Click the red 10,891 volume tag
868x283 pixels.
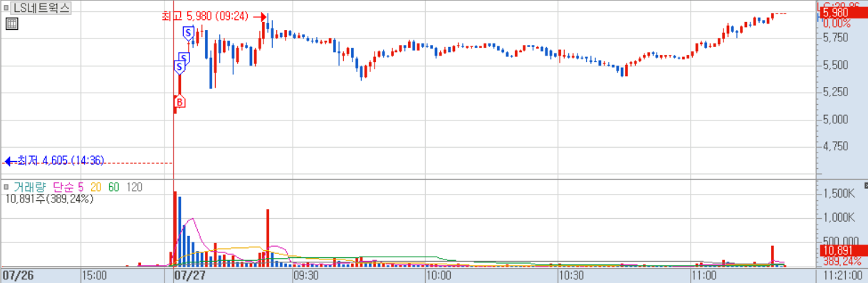click(843, 251)
